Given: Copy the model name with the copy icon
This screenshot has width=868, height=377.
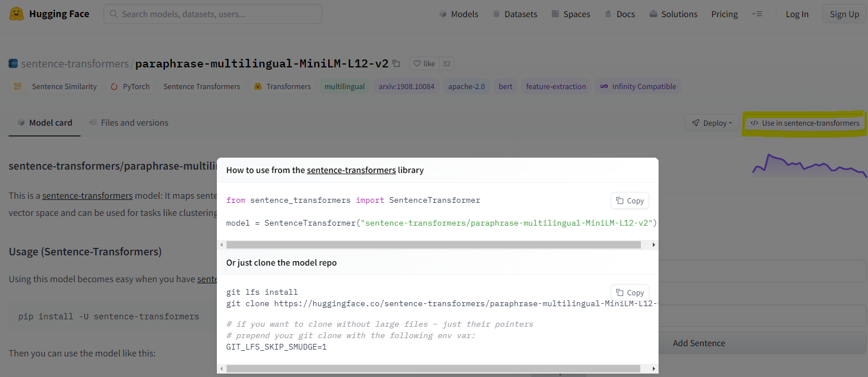Looking at the screenshot, I should (397, 63).
